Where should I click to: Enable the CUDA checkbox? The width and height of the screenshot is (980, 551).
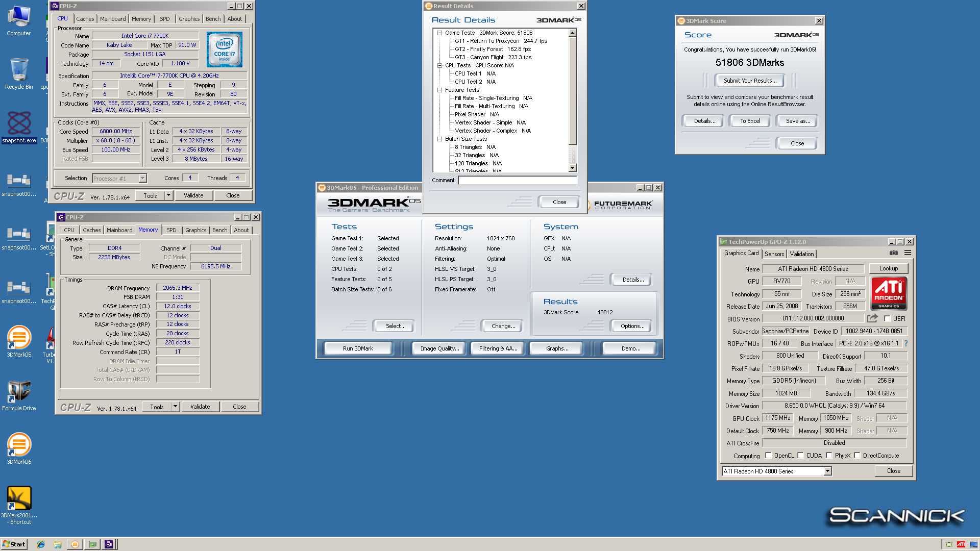pos(800,456)
